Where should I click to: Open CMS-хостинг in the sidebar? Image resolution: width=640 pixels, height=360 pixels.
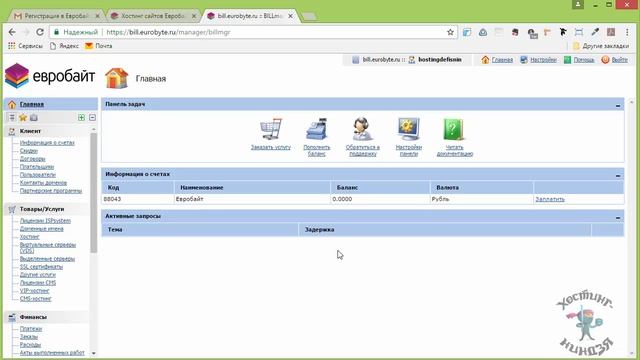coord(36,299)
